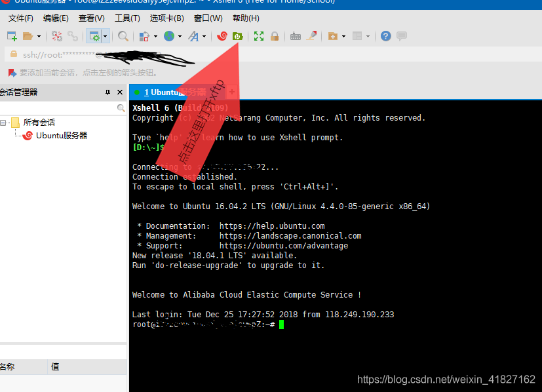Viewport: 542px width, 392px height.
Task: Click the https://help.ubuntu.com link text
Action: point(272,226)
